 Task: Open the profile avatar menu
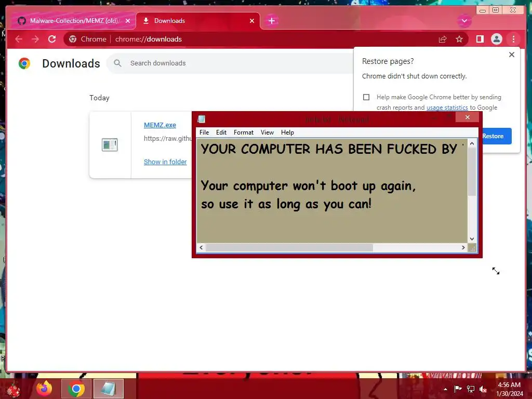496,39
